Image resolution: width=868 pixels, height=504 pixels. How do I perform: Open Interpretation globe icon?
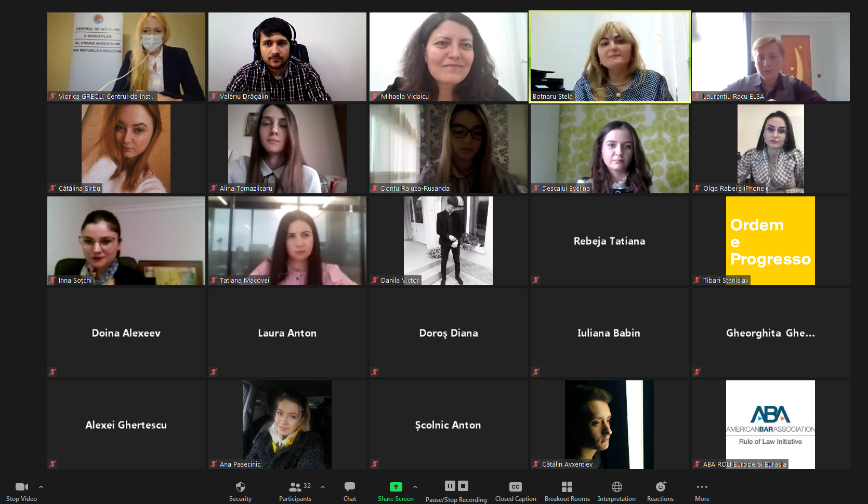pyautogui.click(x=617, y=487)
